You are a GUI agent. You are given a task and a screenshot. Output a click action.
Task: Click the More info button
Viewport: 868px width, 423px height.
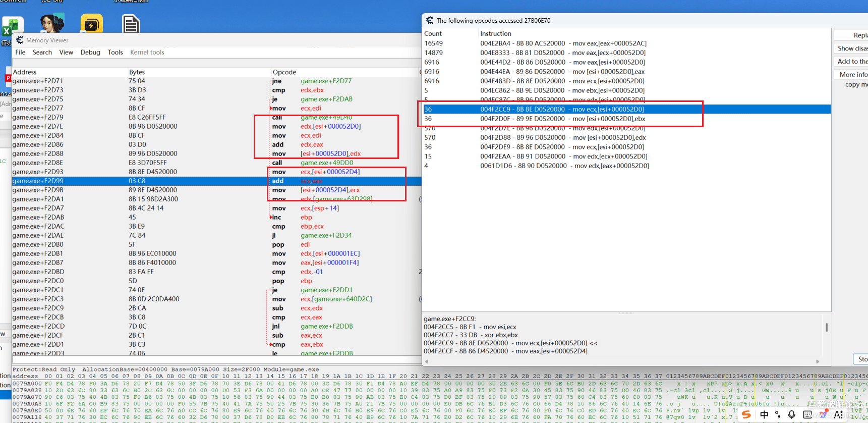(851, 75)
